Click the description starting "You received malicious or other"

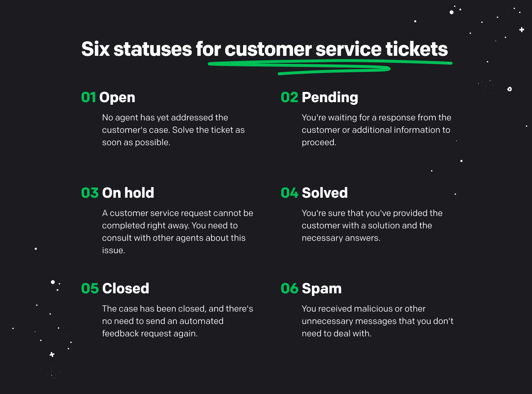[378, 321]
